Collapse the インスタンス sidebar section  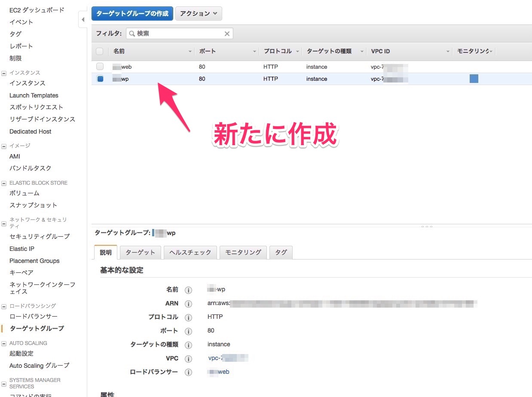(x=4, y=73)
